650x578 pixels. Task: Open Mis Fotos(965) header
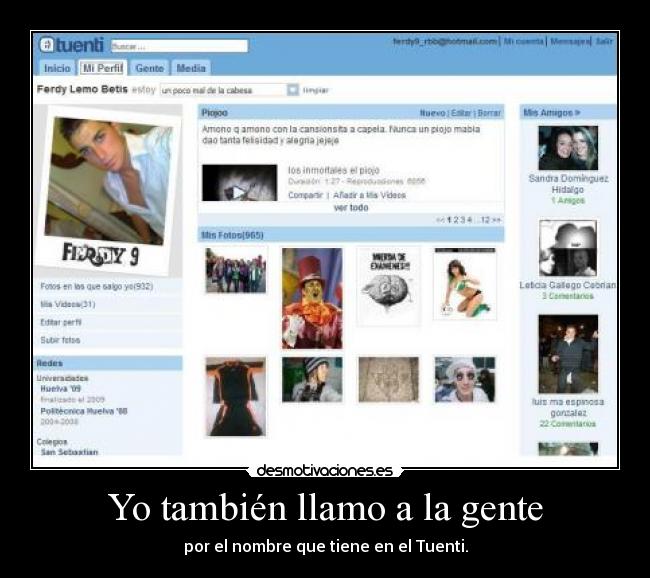pos(233,235)
